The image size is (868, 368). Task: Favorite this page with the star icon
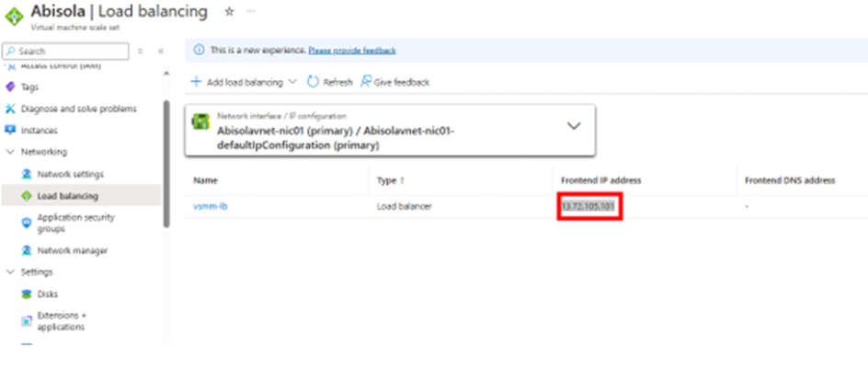pyautogui.click(x=229, y=11)
